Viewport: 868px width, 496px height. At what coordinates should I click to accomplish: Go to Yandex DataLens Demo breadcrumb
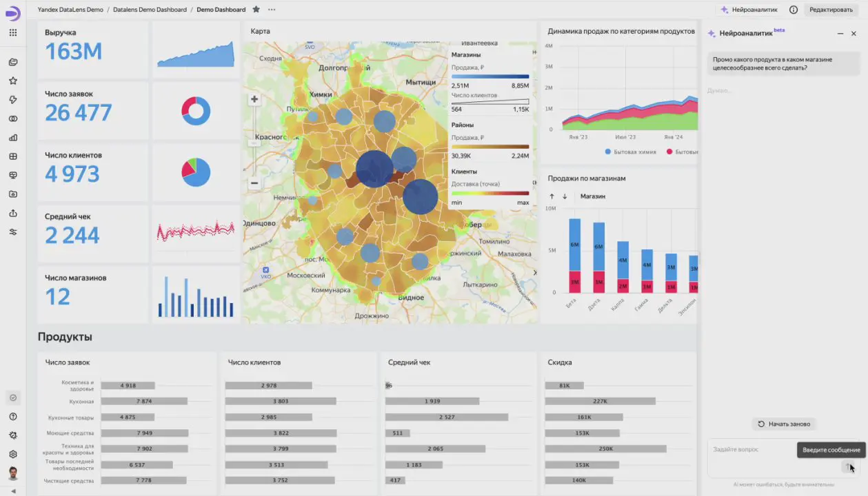[70, 10]
